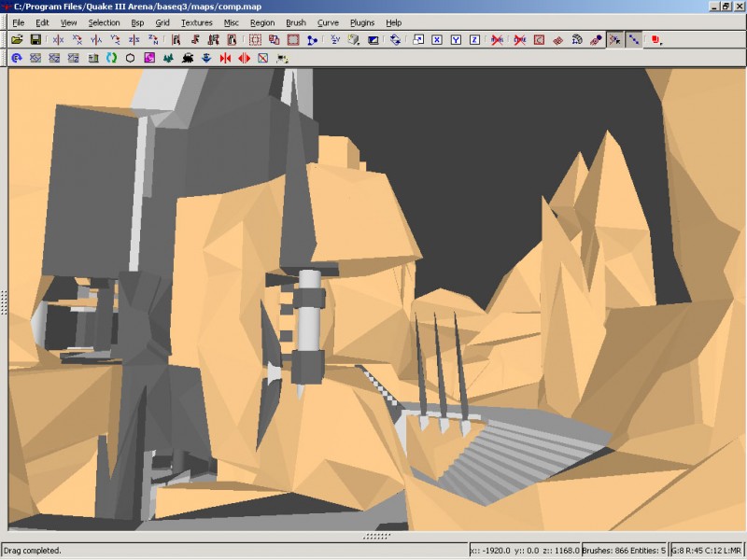Choose the Select Inside icon
Image resolution: width=747 pixels, height=560 pixels.
pyautogui.click(x=232, y=39)
